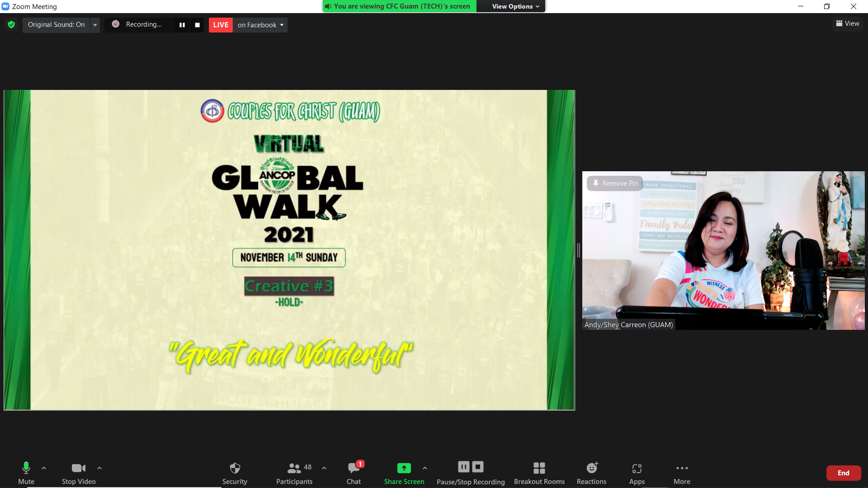Viewport: 868px width, 488px height.
Task: Expand the Participants options arrow
Action: [324, 468]
